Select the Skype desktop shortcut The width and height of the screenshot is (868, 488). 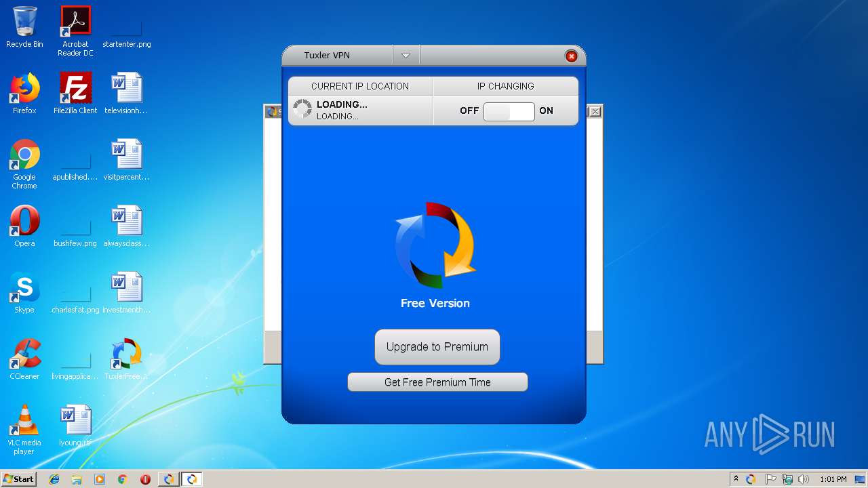click(24, 293)
